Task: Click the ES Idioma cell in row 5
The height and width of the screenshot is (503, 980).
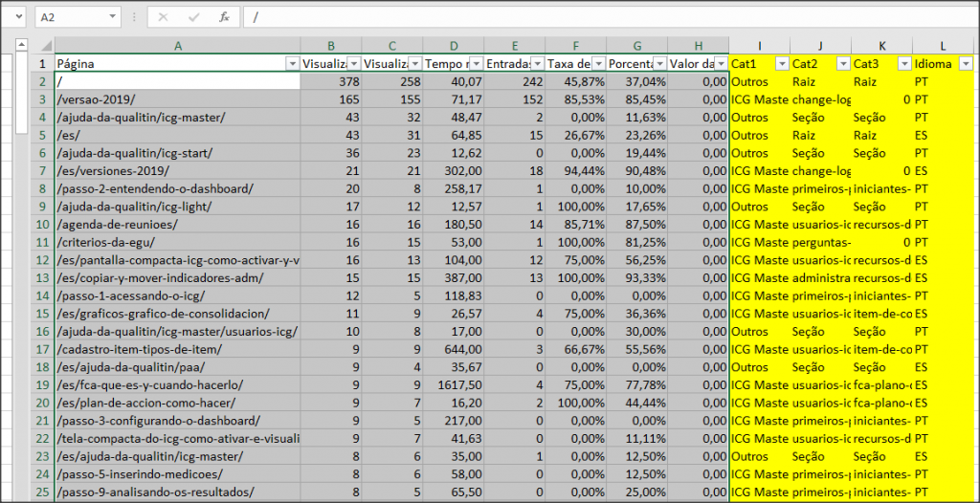Action: (x=943, y=135)
